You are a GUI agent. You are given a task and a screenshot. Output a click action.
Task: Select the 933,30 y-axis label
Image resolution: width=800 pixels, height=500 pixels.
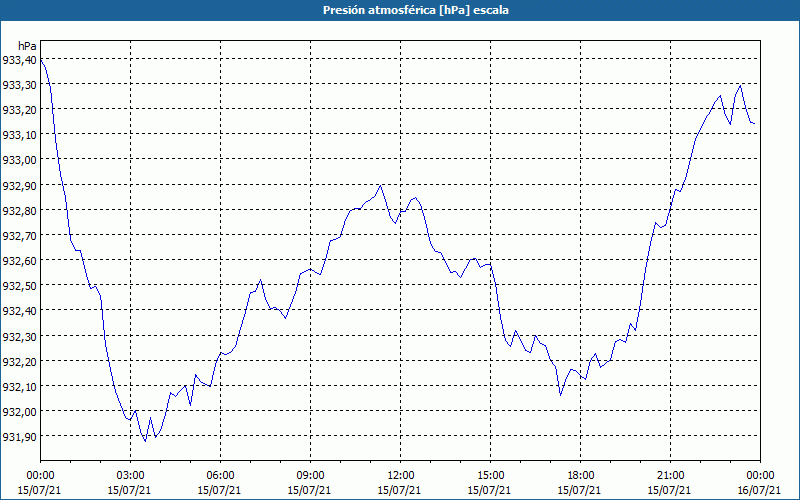(19, 85)
